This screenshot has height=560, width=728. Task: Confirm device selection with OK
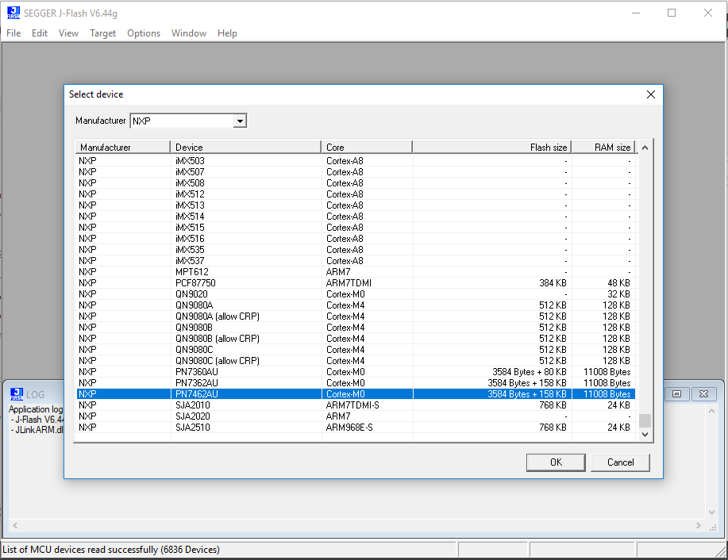pos(556,462)
